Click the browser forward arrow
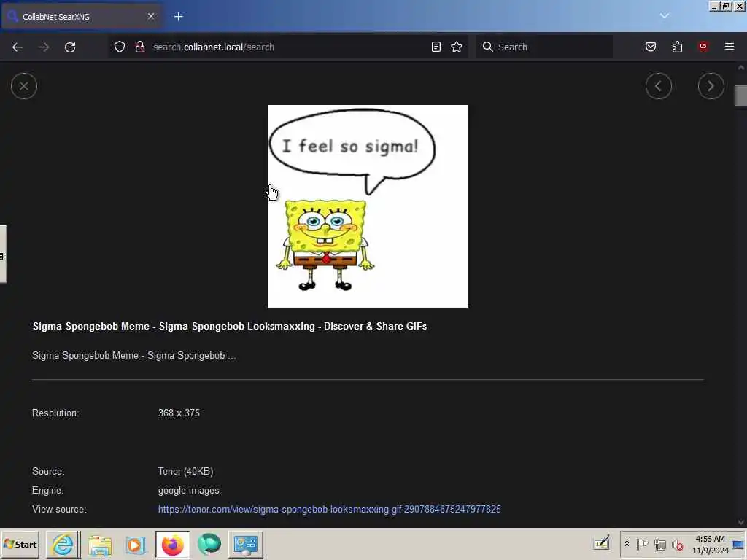This screenshot has height=560, width=747. tap(44, 47)
